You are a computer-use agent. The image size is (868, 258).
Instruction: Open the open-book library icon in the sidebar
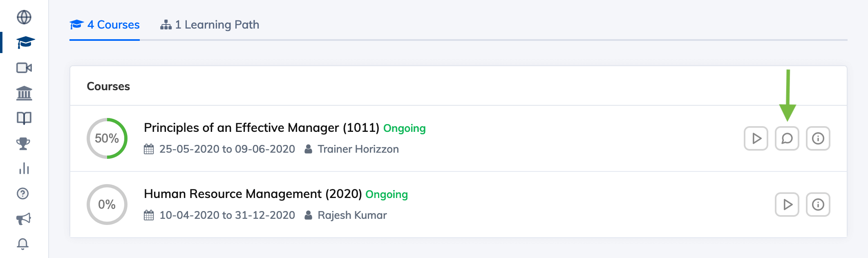click(x=24, y=118)
